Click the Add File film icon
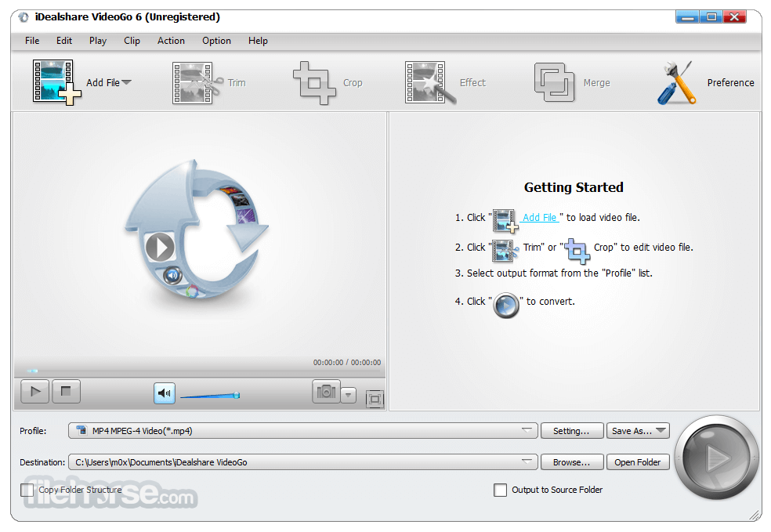This screenshot has width=771, height=532. tap(56, 82)
